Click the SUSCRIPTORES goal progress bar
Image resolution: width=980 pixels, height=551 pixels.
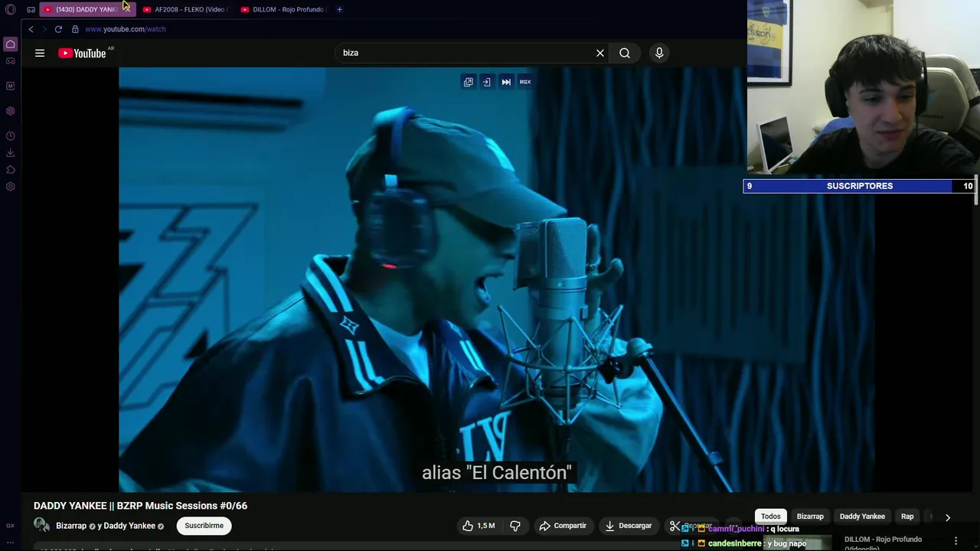pyautogui.click(x=859, y=186)
